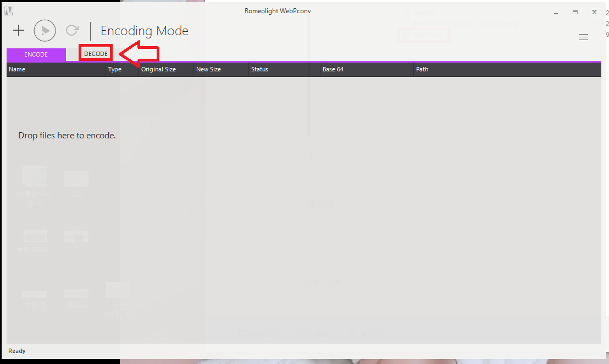Click the New Size column header
Screen dimensions: 609x364
tap(221, 70)
